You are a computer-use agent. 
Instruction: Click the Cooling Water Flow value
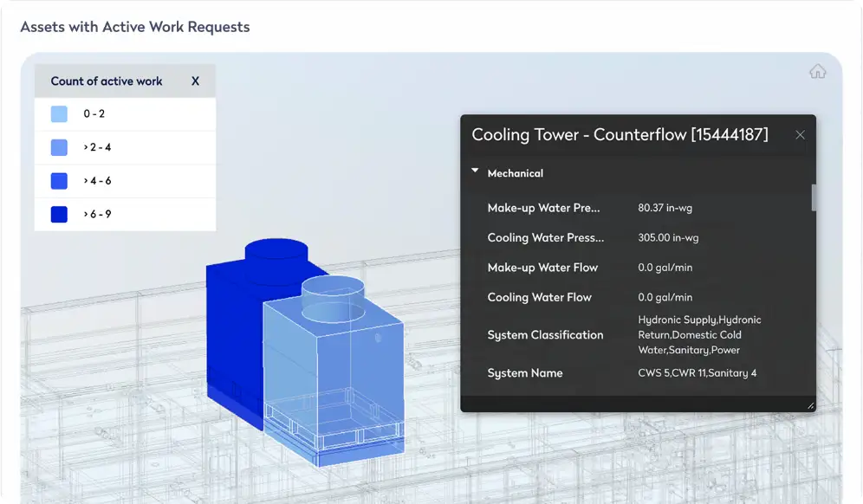click(665, 298)
